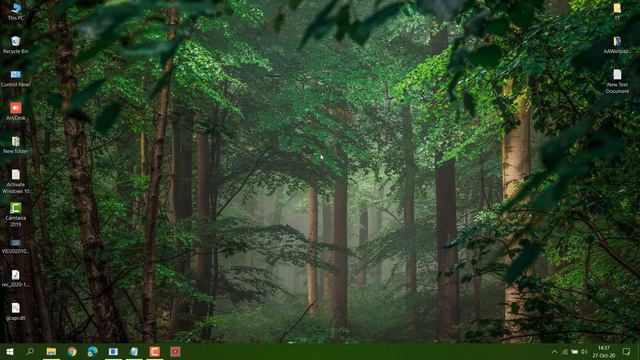Select the New Text Document icon
The width and height of the screenshot is (640, 360).
(x=617, y=82)
